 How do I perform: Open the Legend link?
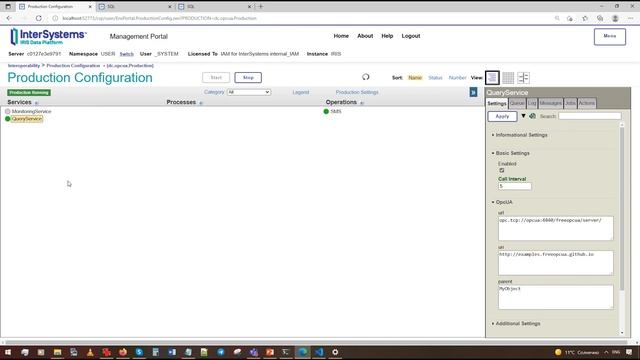tap(301, 92)
